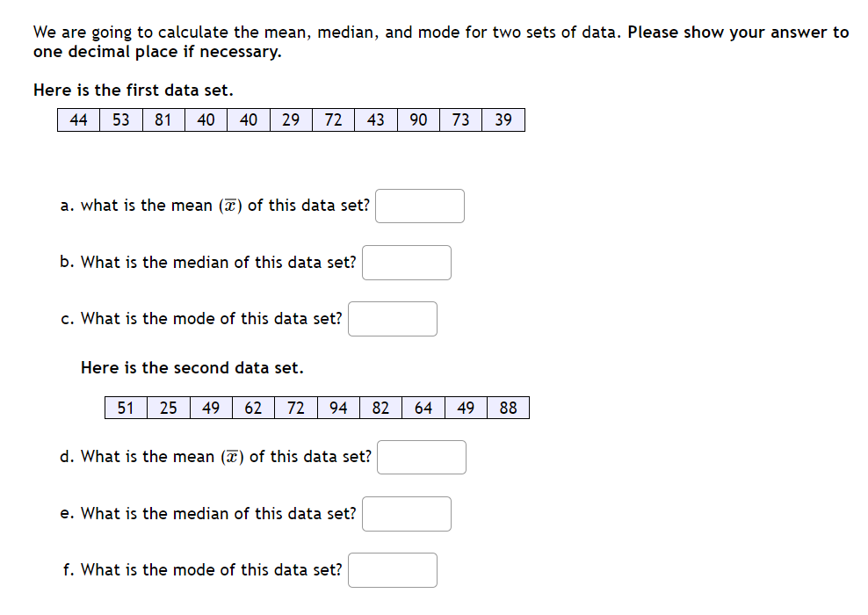Select the cell containing 44 in first data set
Viewport: 868px width, 615px height.
point(78,119)
